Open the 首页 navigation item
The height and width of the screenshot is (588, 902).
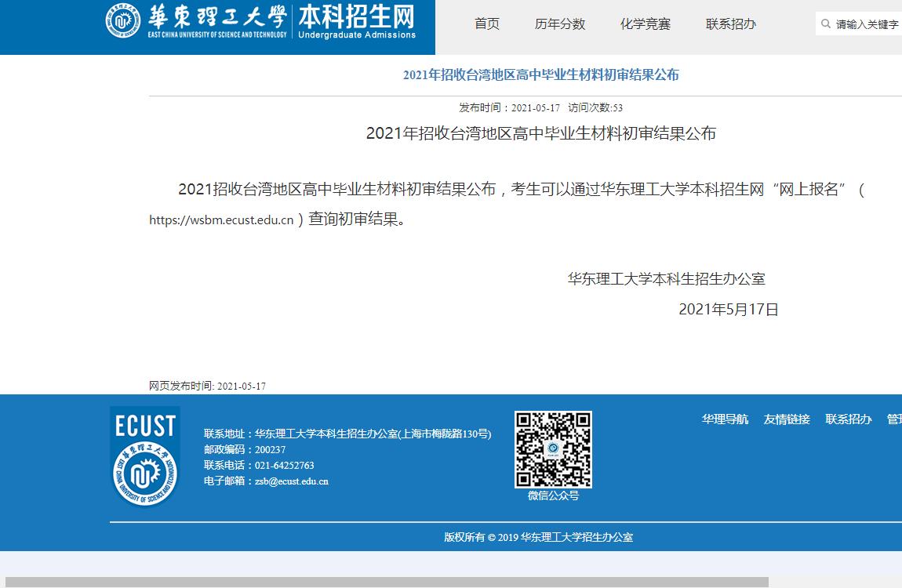pos(487,24)
